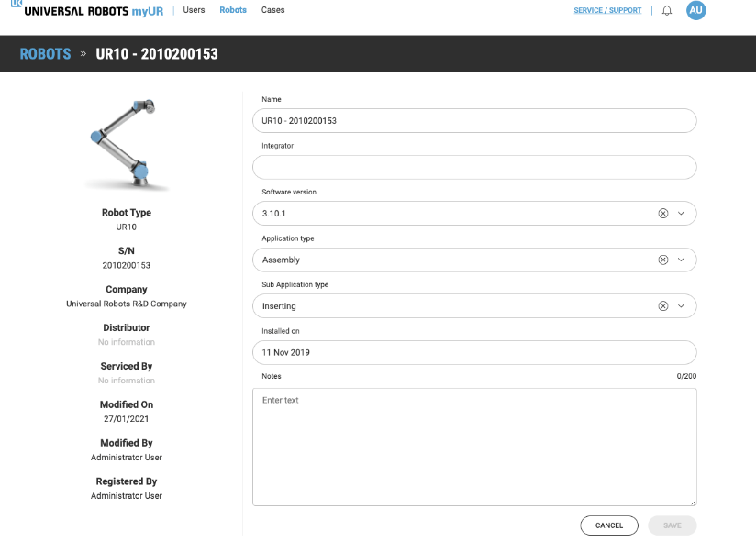Open the Service / Support link
Screen dimensions: 756x542
coord(607,10)
